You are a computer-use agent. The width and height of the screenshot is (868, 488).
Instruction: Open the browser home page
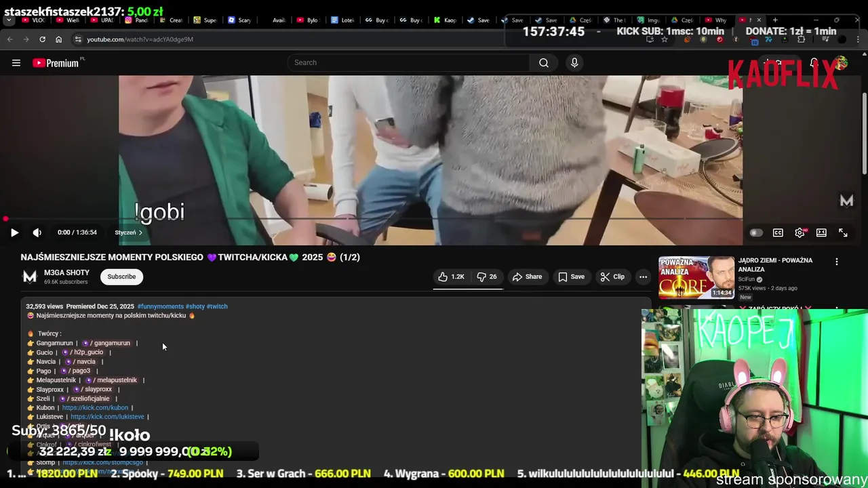(x=58, y=39)
